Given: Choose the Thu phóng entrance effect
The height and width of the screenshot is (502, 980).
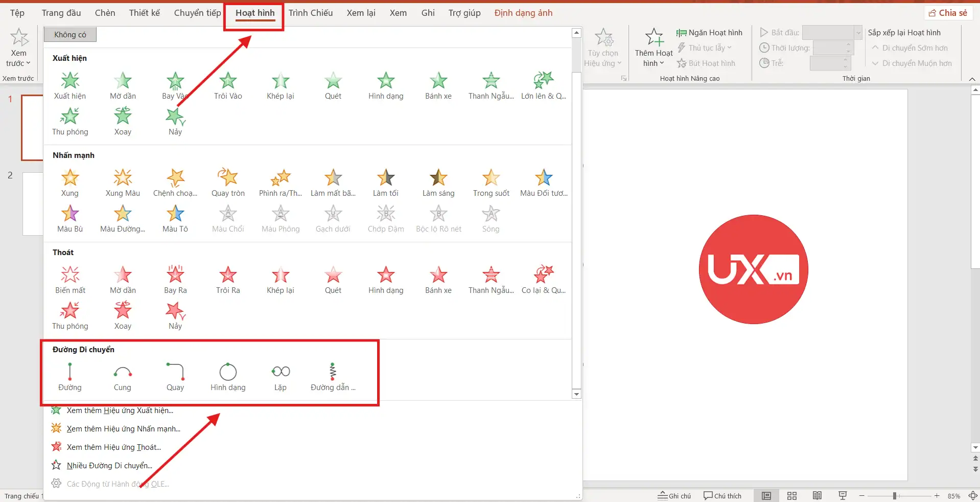Looking at the screenshot, I should (70, 122).
